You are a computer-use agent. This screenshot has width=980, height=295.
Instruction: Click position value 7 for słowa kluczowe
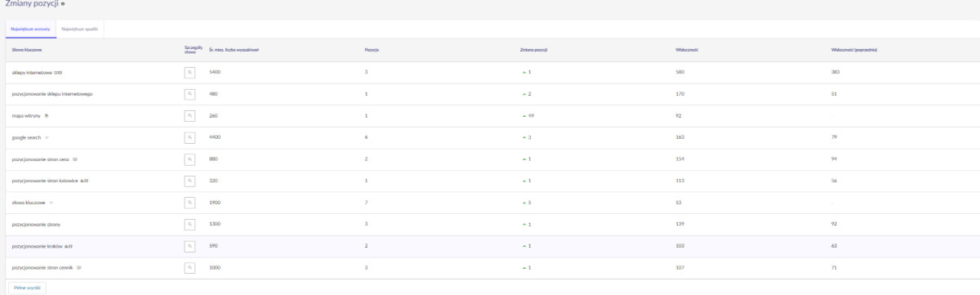coord(366,202)
